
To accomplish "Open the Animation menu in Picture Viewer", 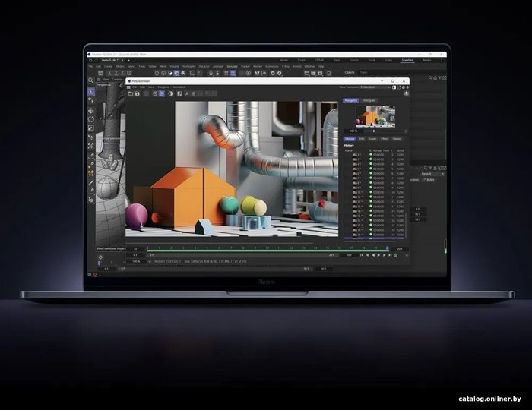I will pos(179,87).
